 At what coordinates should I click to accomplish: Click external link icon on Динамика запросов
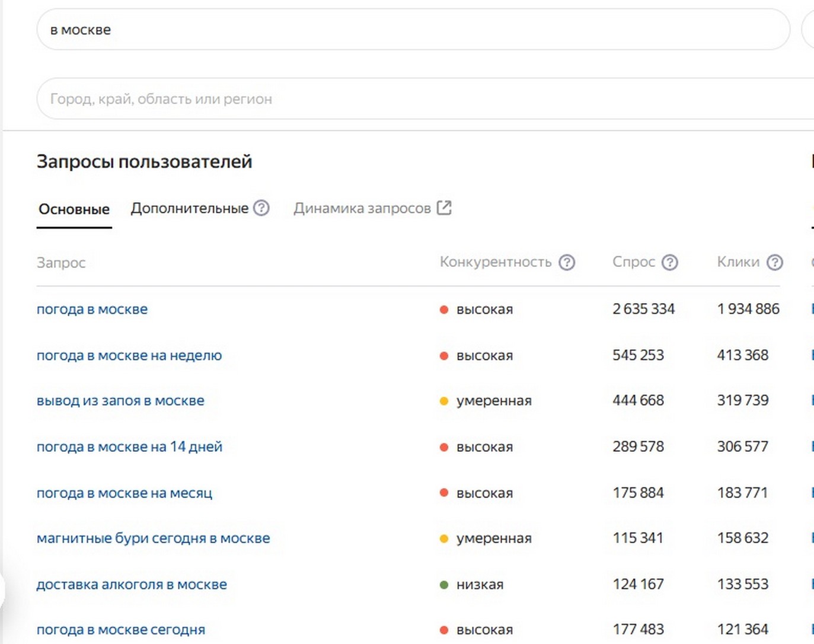444,208
